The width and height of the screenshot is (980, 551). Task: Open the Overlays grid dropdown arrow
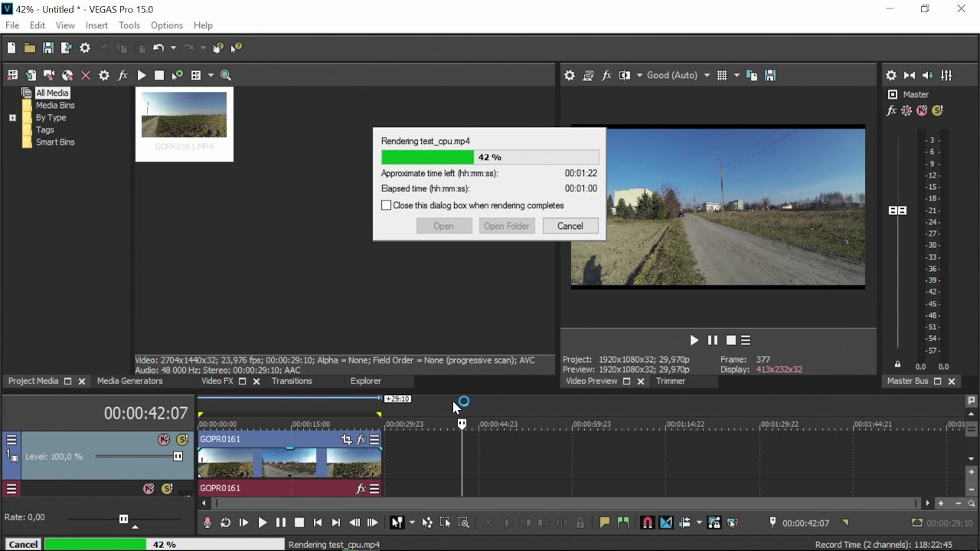click(x=737, y=75)
